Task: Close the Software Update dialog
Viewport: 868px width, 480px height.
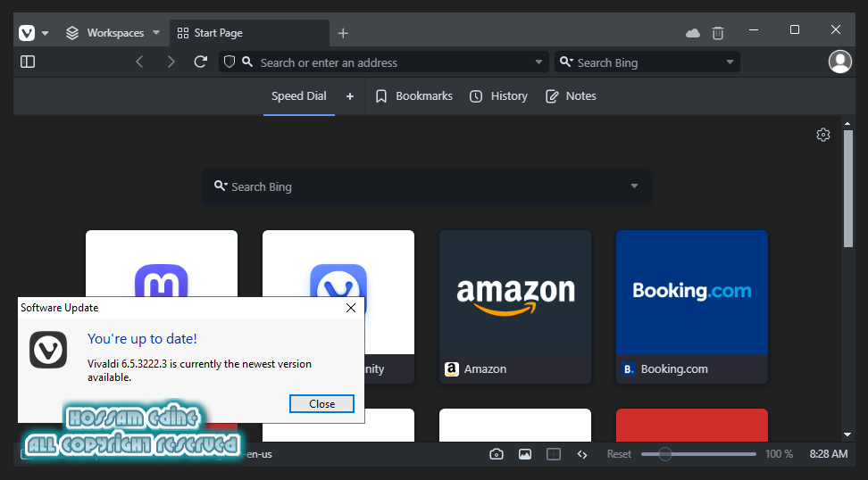Action: pyautogui.click(x=321, y=403)
